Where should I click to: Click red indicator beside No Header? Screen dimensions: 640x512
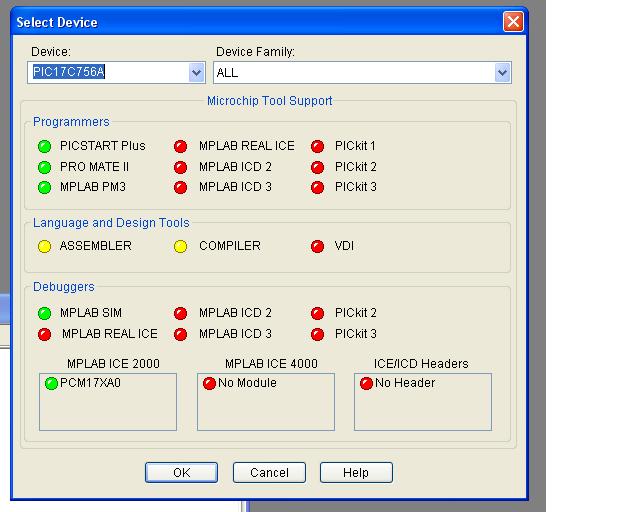point(367,383)
